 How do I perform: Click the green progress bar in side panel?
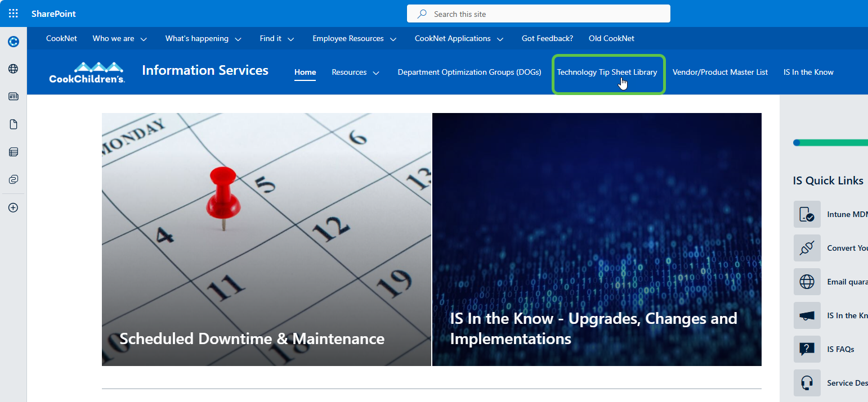830,143
